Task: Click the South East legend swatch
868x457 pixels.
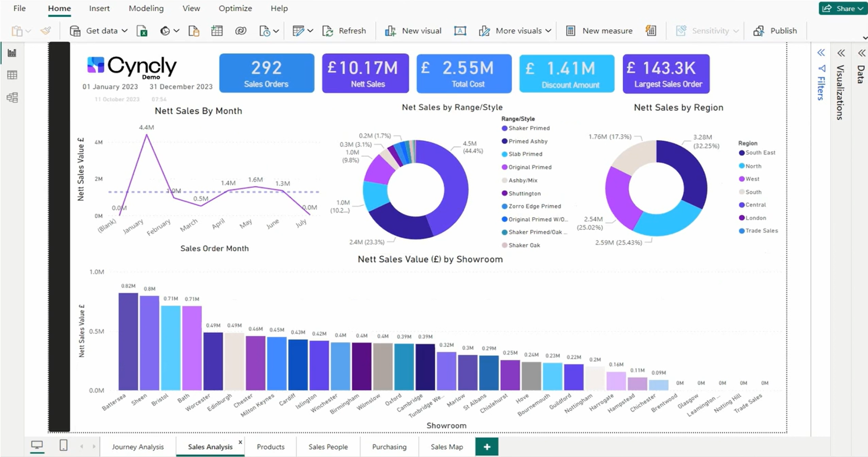Action: pyautogui.click(x=742, y=153)
